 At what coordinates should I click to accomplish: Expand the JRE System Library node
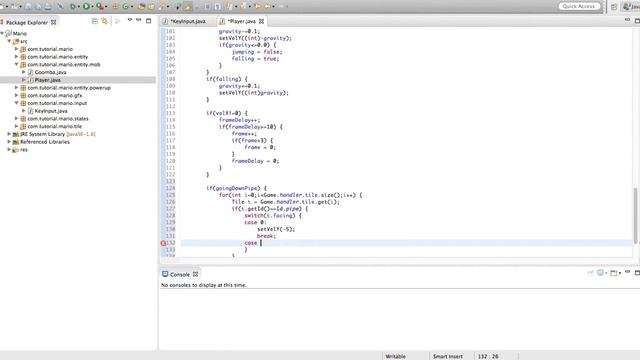9,134
